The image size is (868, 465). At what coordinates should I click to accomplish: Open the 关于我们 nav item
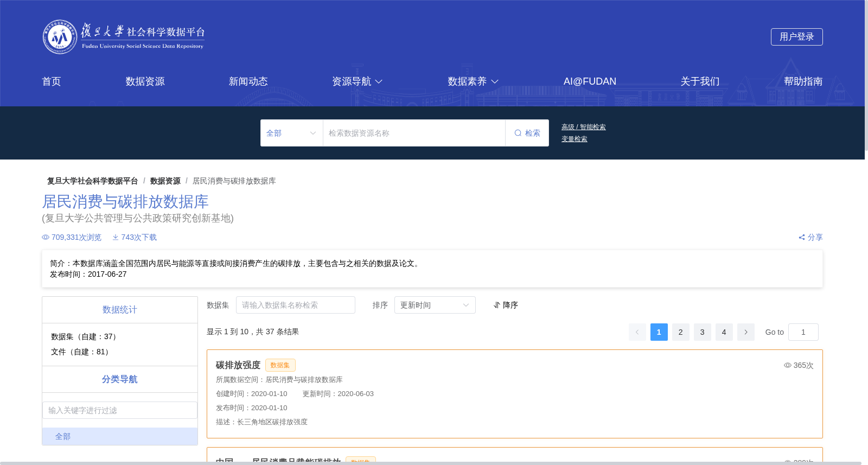(700, 81)
